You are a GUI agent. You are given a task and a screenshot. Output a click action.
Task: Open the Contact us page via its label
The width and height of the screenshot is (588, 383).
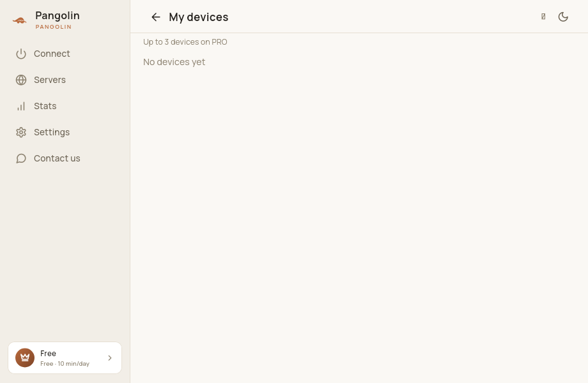pos(57,159)
